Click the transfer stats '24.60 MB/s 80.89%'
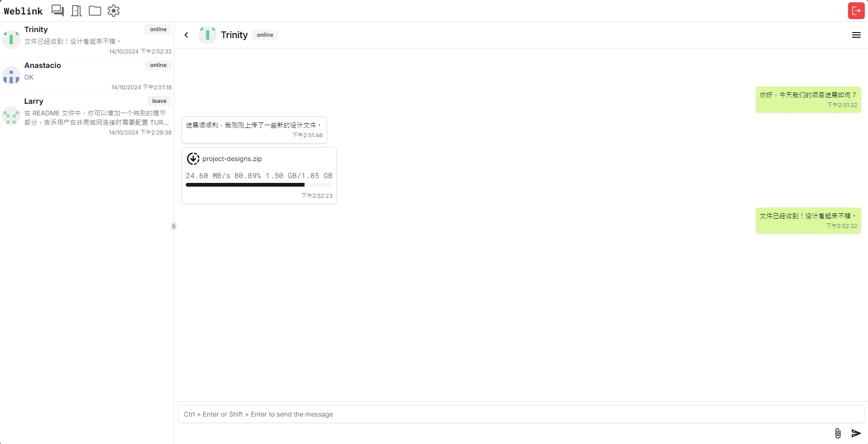The width and height of the screenshot is (868, 444). 223,176
